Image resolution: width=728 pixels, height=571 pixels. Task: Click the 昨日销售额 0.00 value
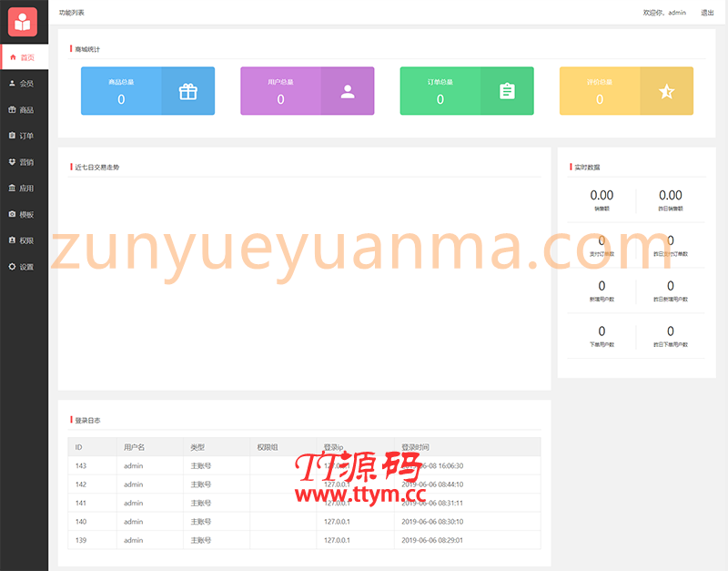pyautogui.click(x=671, y=195)
